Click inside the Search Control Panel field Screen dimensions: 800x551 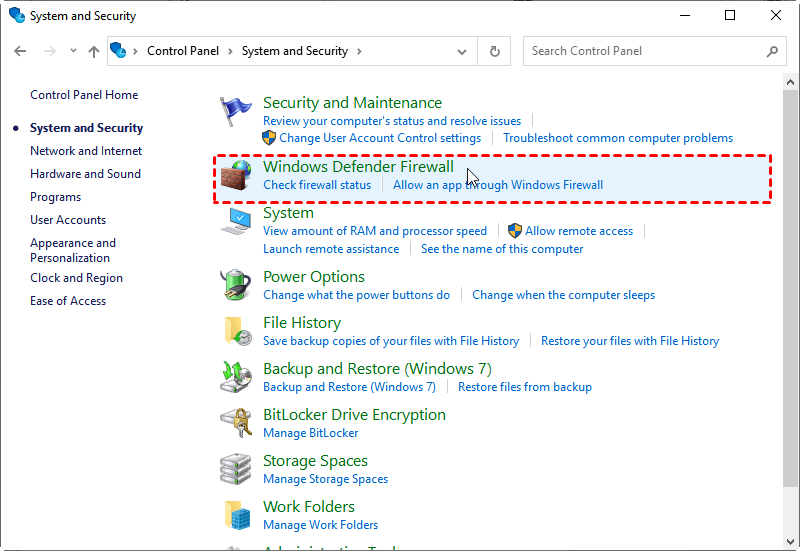(x=645, y=51)
